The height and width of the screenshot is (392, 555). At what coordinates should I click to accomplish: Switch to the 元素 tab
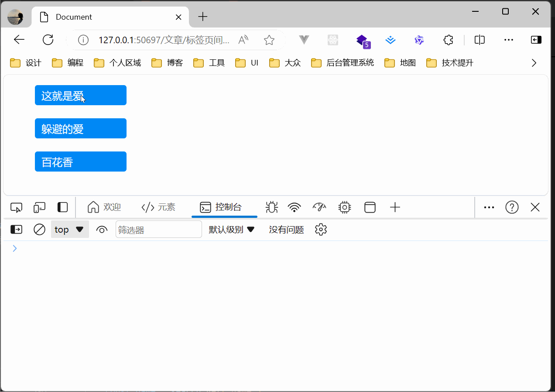(159, 207)
